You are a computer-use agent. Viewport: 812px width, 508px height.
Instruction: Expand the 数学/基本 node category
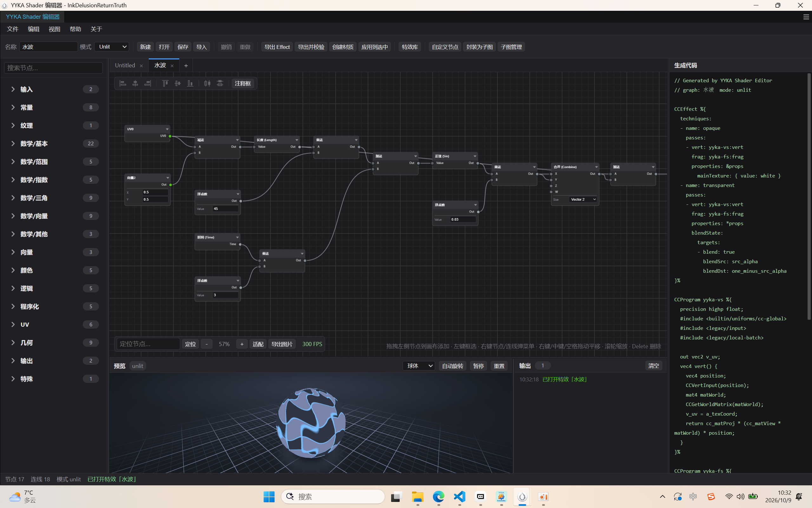pos(53,144)
